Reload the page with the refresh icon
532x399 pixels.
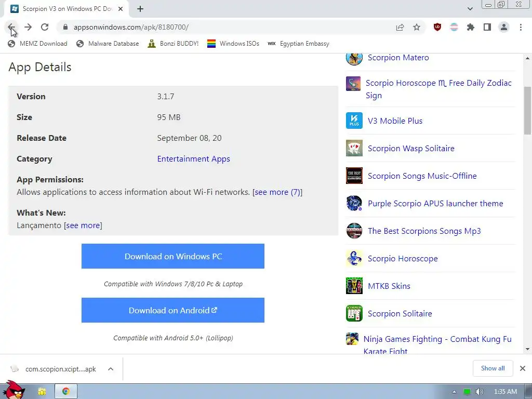pos(45,27)
